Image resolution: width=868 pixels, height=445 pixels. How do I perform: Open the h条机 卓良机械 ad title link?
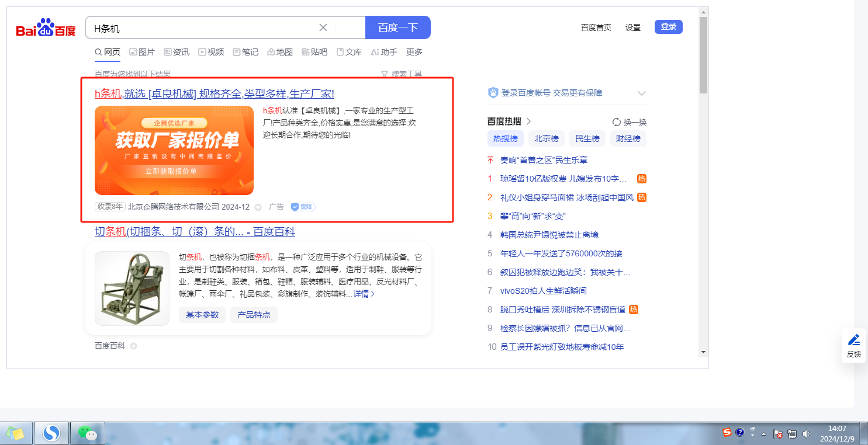[215, 94]
